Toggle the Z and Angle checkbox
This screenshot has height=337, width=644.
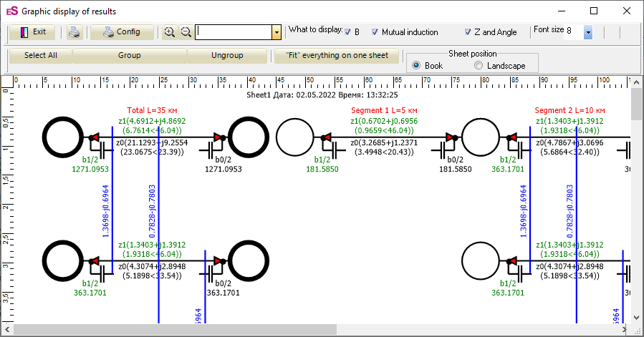tap(468, 32)
